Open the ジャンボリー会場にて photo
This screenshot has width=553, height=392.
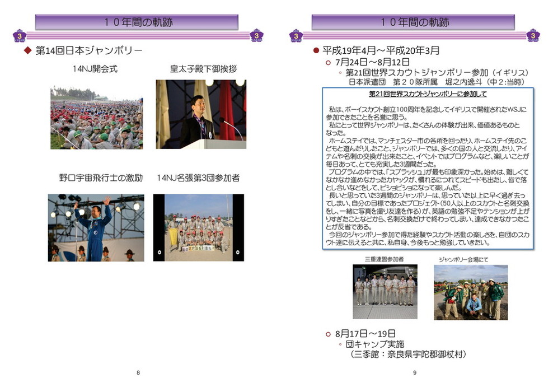471,292
